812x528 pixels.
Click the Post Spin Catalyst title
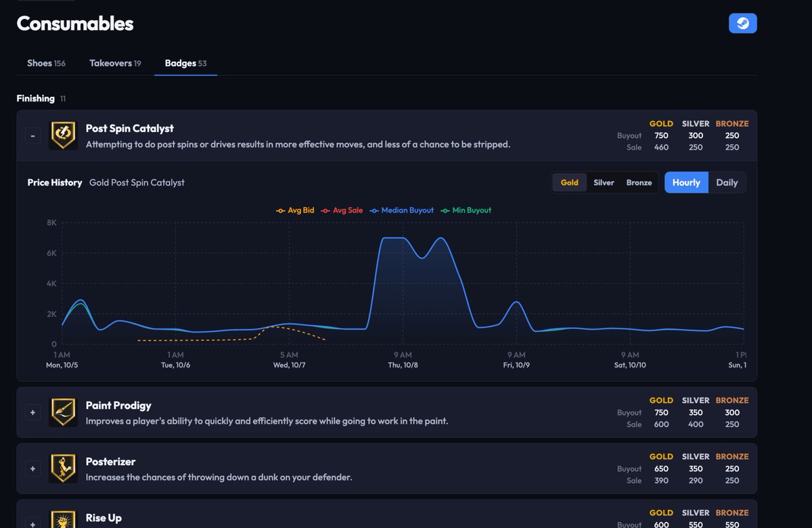pyautogui.click(x=130, y=129)
